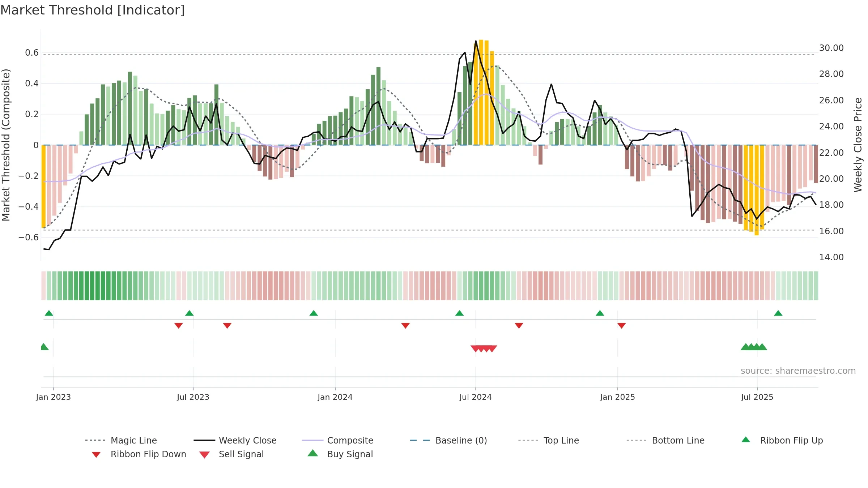Click yellow bar at chart start Jan 2023
Image resolution: width=868 pixels, height=488 pixels.
click(43, 187)
